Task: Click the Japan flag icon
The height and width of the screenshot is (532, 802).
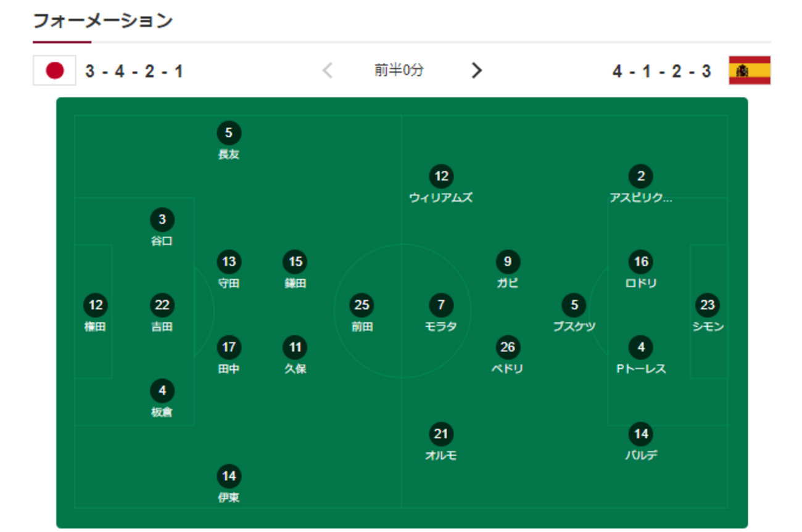Action: [x=54, y=71]
